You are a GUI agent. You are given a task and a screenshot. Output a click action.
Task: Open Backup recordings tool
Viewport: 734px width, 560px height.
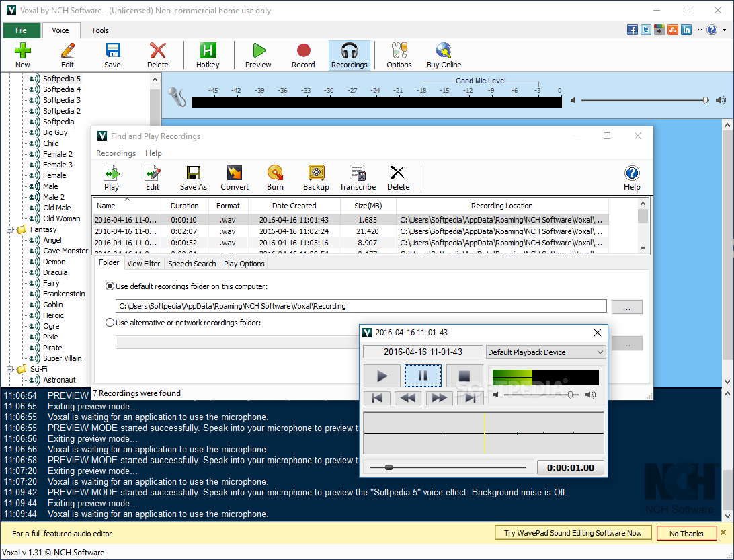[316, 178]
